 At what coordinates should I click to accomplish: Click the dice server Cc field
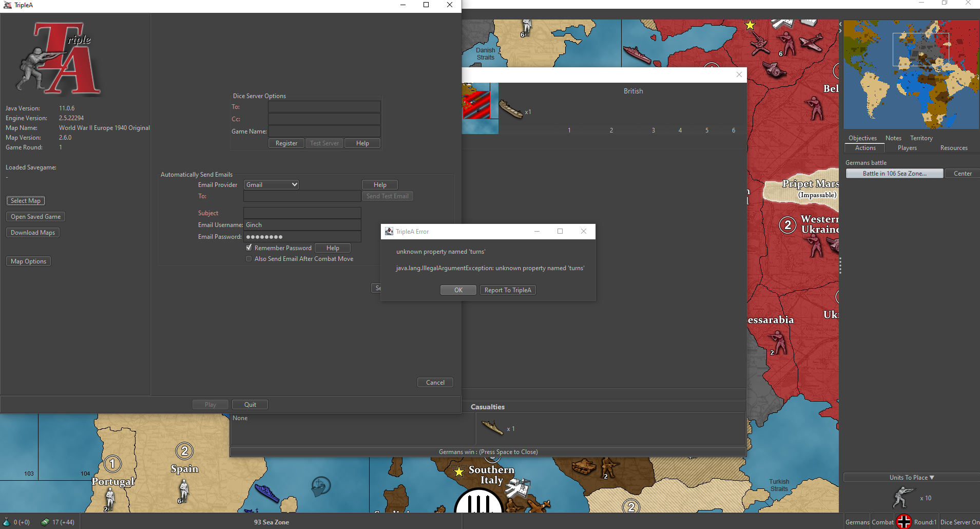pyautogui.click(x=324, y=119)
